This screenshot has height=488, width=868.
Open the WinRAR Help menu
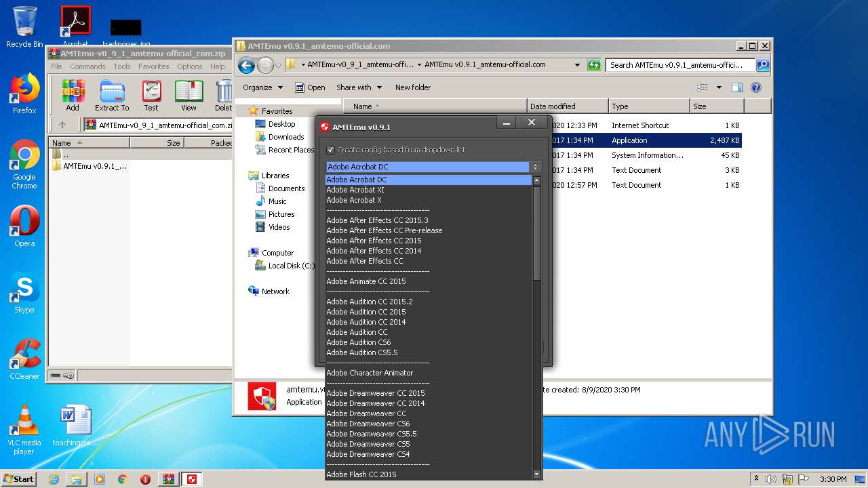217,66
